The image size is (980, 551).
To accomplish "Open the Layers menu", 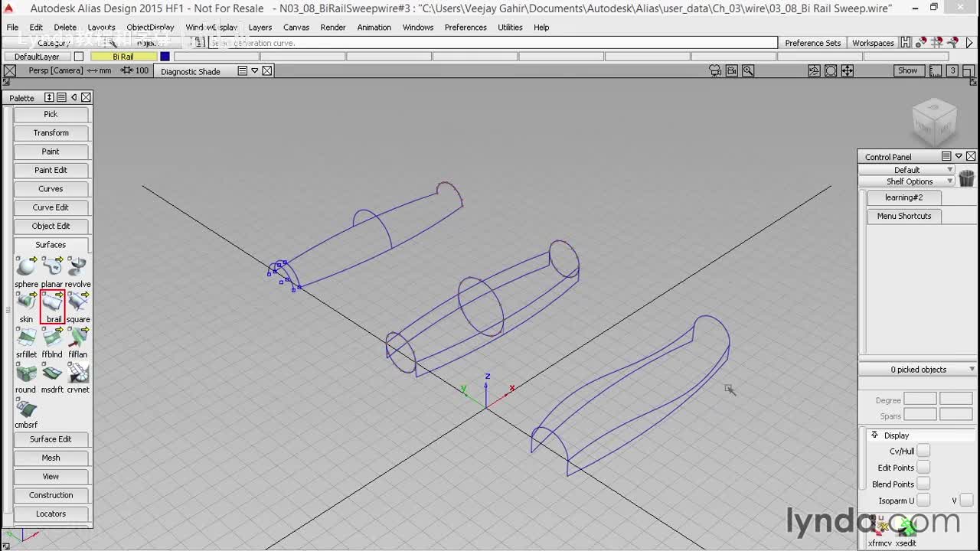I will [260, 27].
